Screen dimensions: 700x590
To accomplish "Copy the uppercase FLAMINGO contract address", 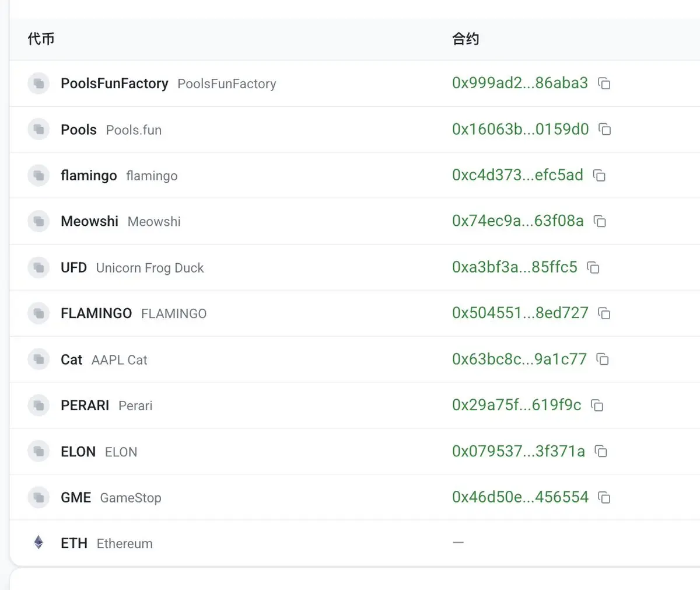I will [x=604, y=313].
